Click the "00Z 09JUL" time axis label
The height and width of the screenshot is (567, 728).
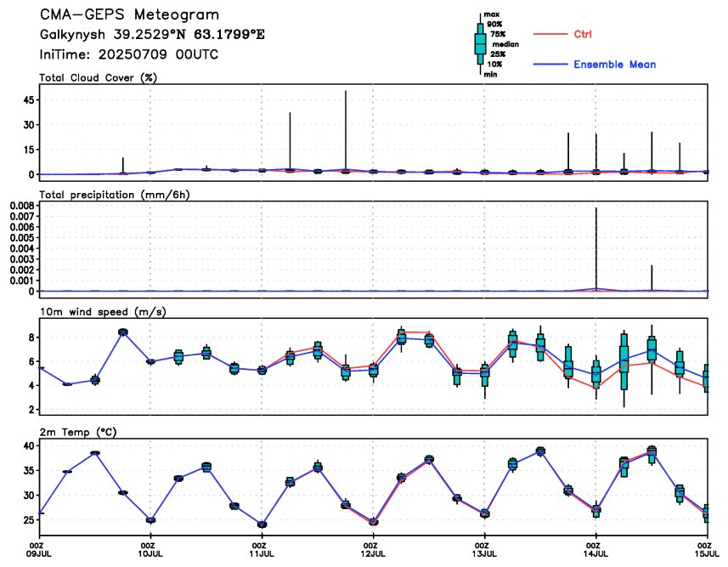point(40,549)
